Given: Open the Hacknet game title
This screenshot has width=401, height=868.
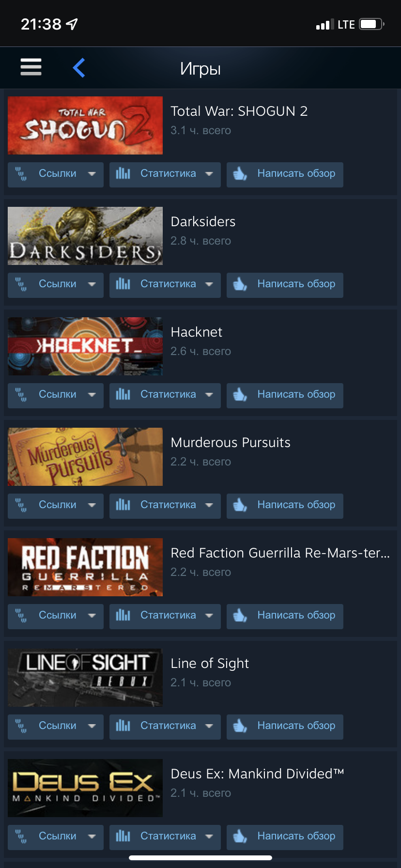Looking at the screenshot, I should [196, 332].
